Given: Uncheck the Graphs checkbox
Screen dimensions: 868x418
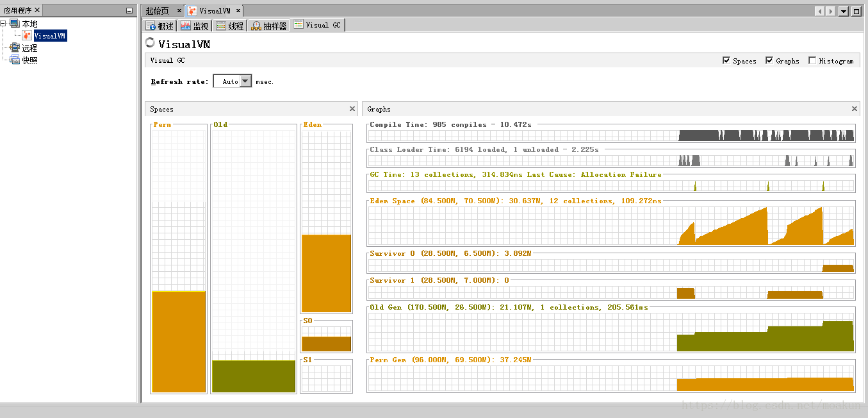Looking at the screenshot, I should 769,60.
